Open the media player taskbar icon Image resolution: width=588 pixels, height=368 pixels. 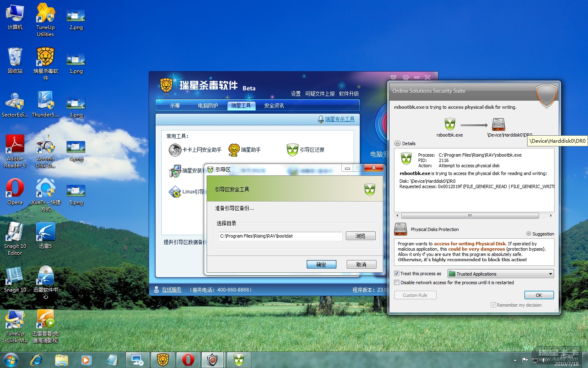(86, 360)
